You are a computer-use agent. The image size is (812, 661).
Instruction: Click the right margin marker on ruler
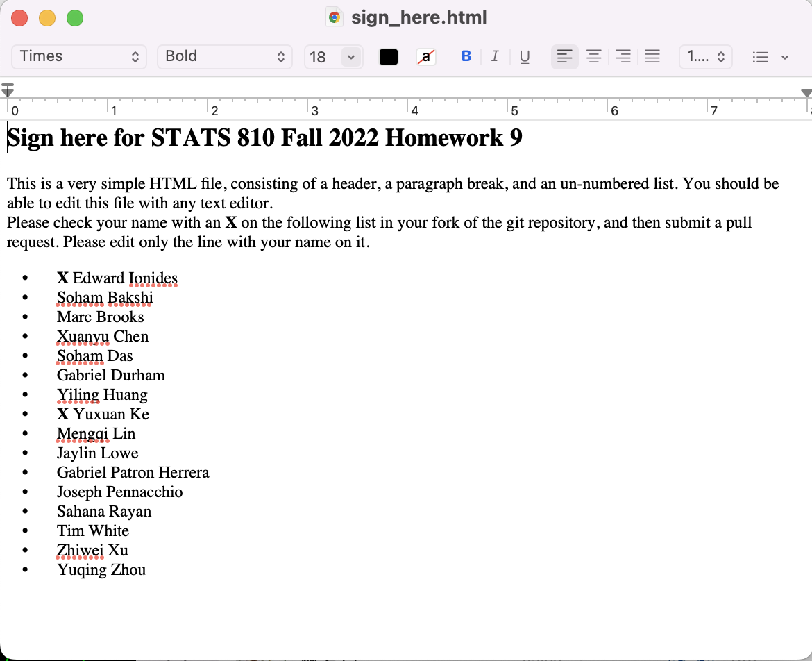click(x=806, y=93)
